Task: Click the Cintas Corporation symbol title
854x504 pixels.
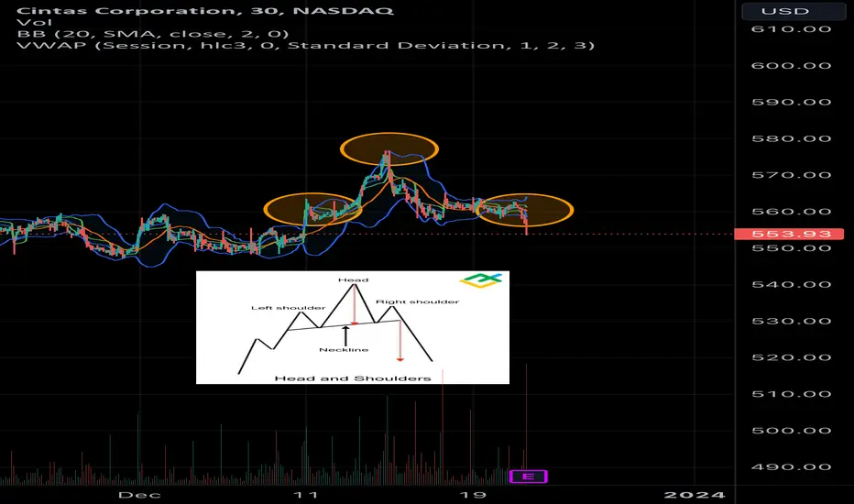Action: [204, 10]
